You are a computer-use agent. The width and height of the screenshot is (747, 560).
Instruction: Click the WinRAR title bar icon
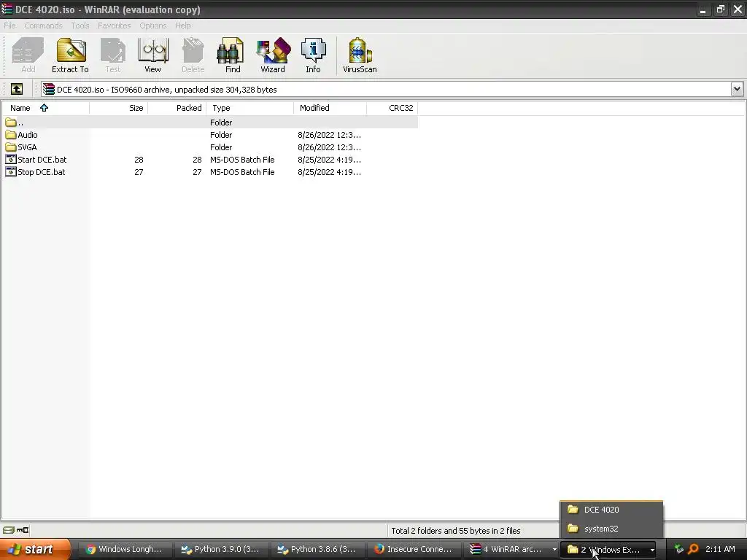7,9
